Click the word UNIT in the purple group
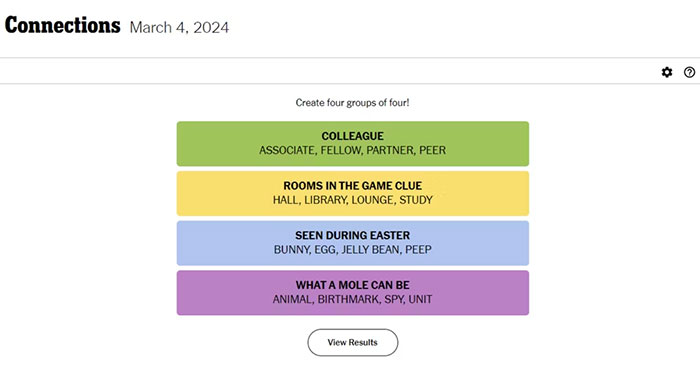Screen dimensions: 700x366 (x=421, y=299)
